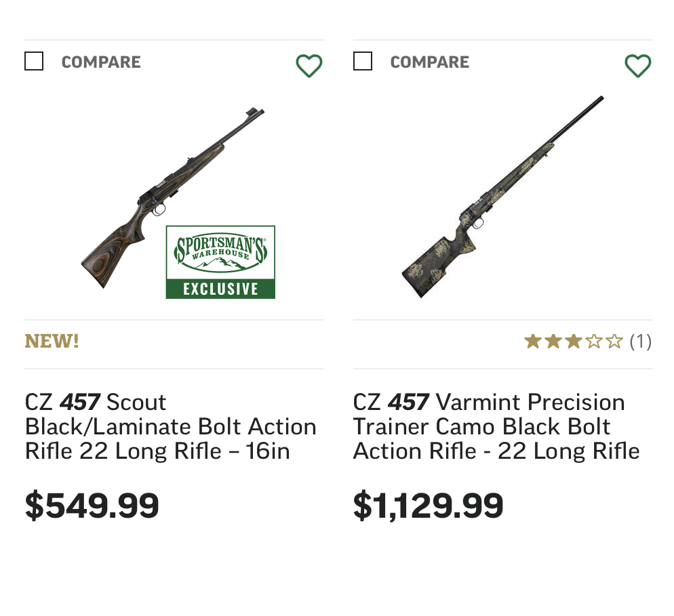Open CZ 457 Varmint Precision Trainer title link
Screen dimensions: 674x616
496,427
